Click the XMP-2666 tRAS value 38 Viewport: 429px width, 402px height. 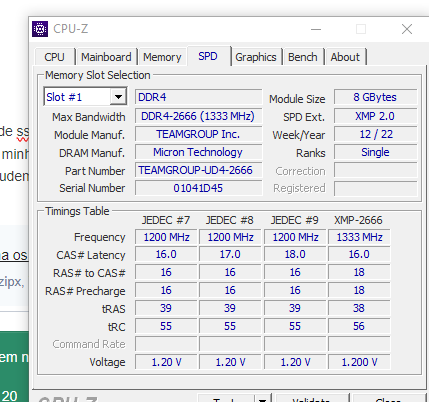(x=359, y=308)
